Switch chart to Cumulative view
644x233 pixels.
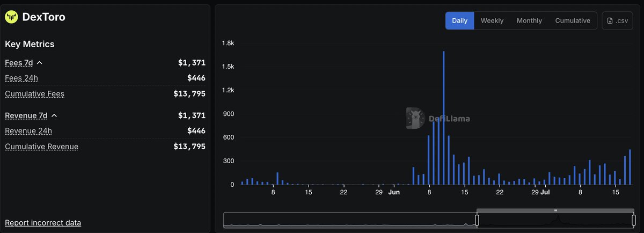click(573, 20)
